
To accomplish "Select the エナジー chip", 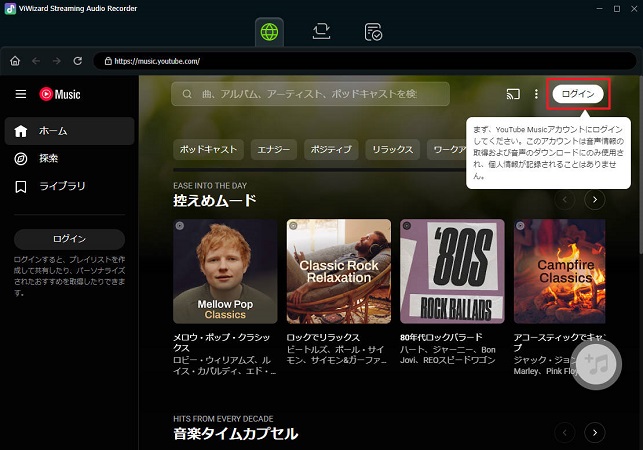I will pyautogui.click(x=274, y=149).
